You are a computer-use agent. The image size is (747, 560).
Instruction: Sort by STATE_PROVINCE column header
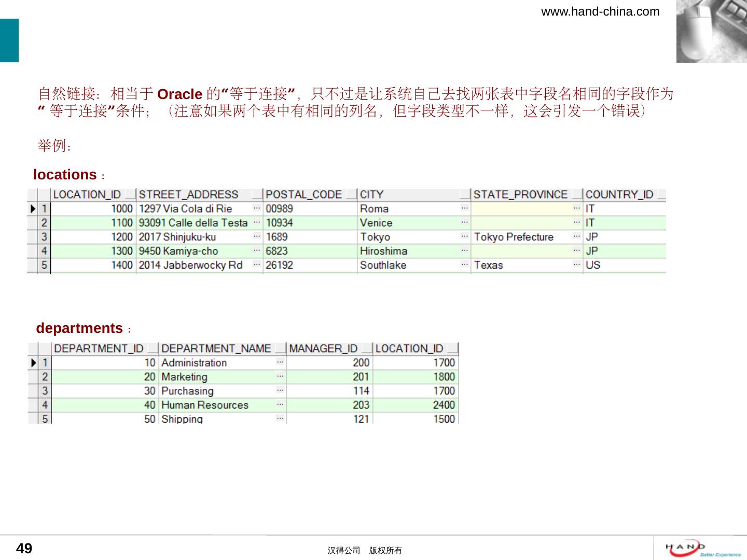pyautogui.click(x=527, y=194)
